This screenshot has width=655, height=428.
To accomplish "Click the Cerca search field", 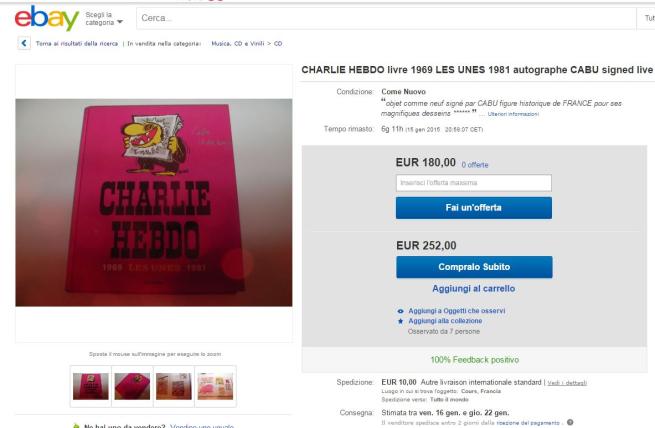I will [386, 18].
